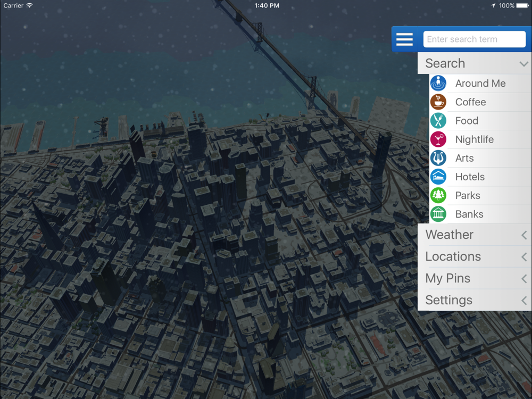This screenshot has width=532, height=399.
Task: Tap the Coffee cup icon
Action: (438, 102)
